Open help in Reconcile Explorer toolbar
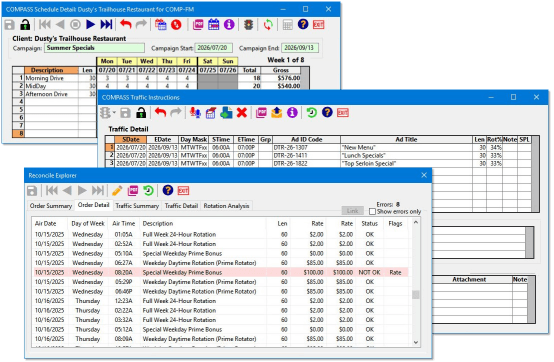Image resolution: width=554 pixels, height=362 pixels. [168, 190]
